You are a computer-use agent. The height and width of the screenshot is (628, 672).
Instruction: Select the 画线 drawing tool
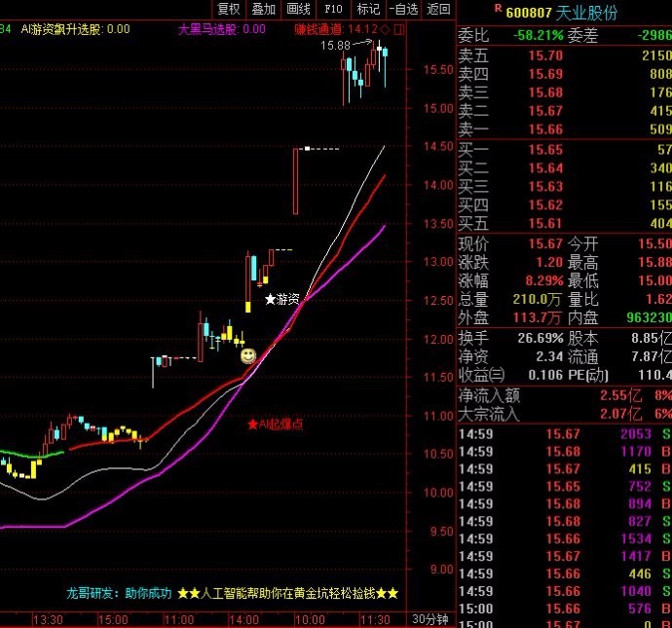coord(298,9)
